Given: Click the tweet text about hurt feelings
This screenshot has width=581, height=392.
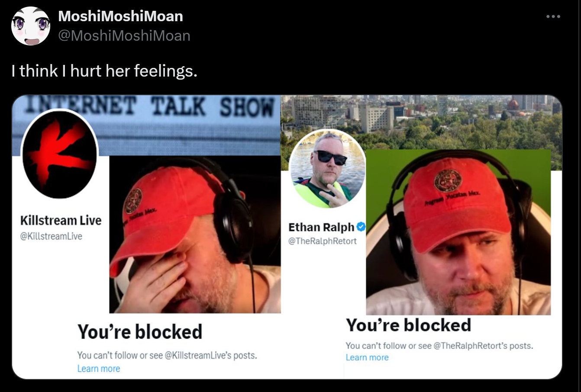Looking at the screenshot, I should click(x=104, y=71).
